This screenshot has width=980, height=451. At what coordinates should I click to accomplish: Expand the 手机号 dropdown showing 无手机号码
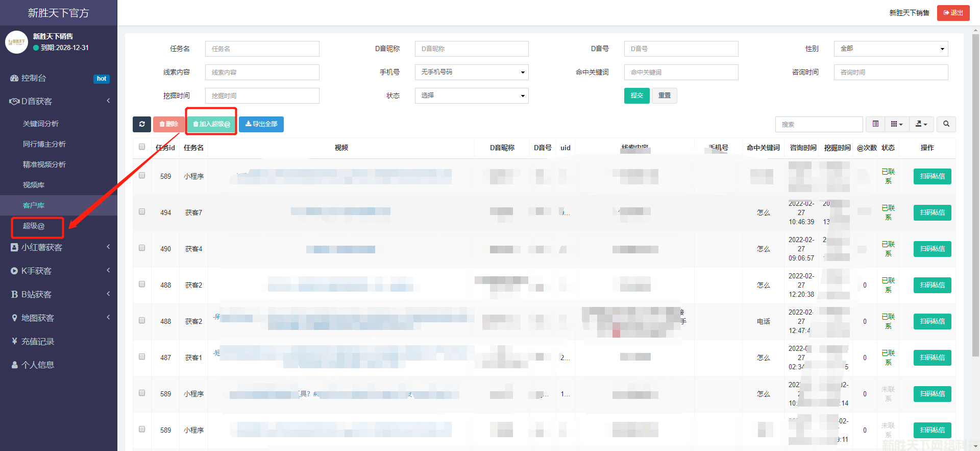[471, 72]
